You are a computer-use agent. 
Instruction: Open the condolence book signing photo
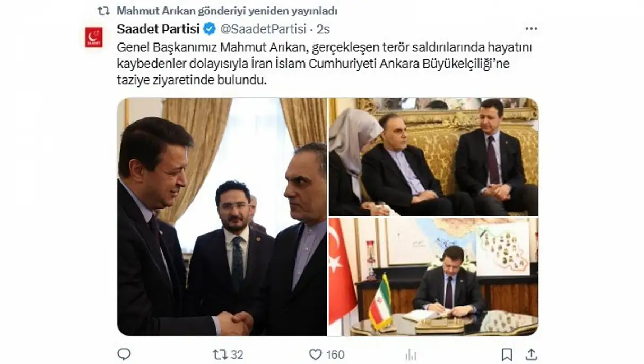point(433,276)
